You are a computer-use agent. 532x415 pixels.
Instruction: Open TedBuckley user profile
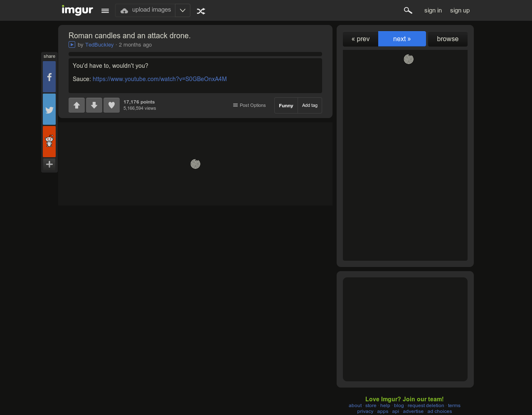coord(99,45)
